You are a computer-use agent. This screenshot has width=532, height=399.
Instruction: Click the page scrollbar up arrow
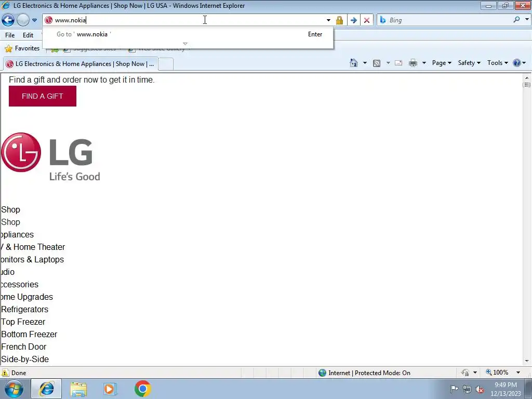point(527,78)
